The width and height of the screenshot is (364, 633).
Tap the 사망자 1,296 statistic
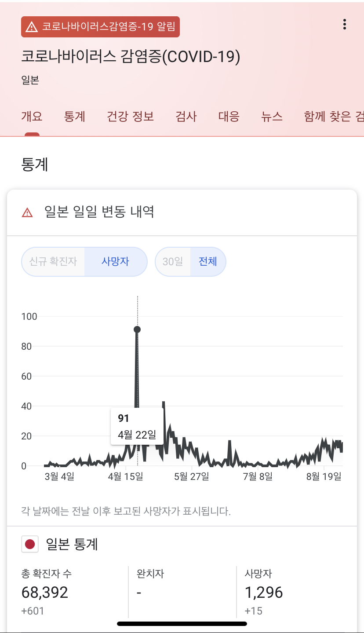coord(264,593)
